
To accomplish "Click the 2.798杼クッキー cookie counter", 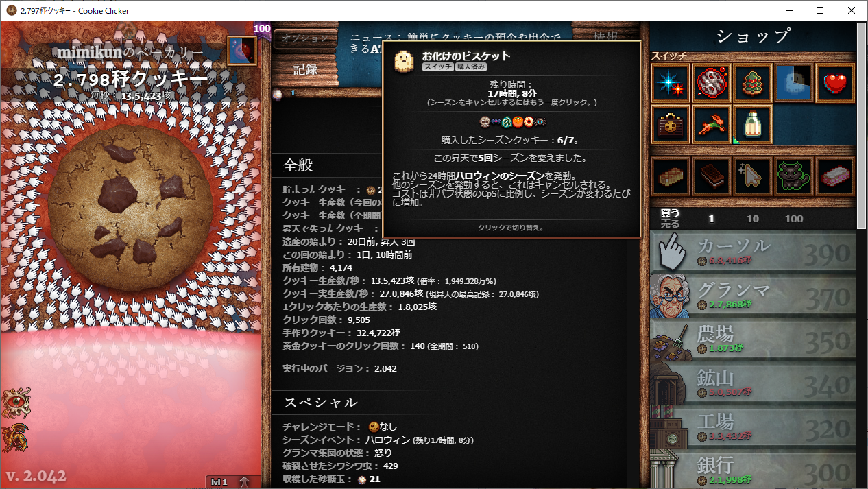I will click(x=130, y=80).
